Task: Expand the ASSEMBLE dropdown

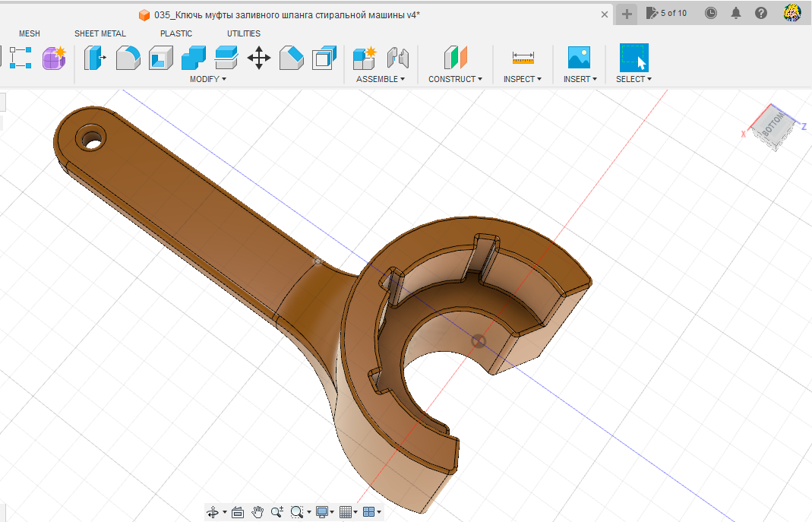Action: coord(380,79)
